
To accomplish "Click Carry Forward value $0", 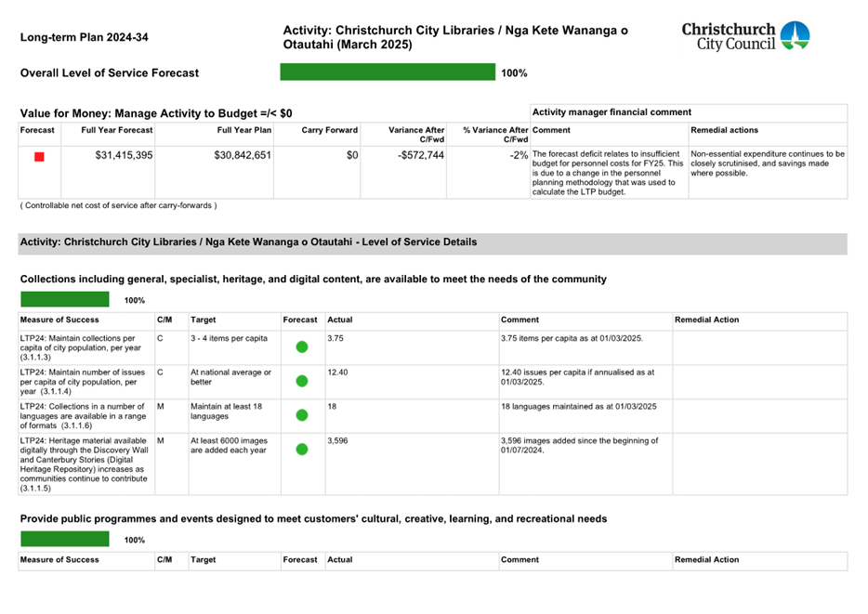I will tap(352, 155).
